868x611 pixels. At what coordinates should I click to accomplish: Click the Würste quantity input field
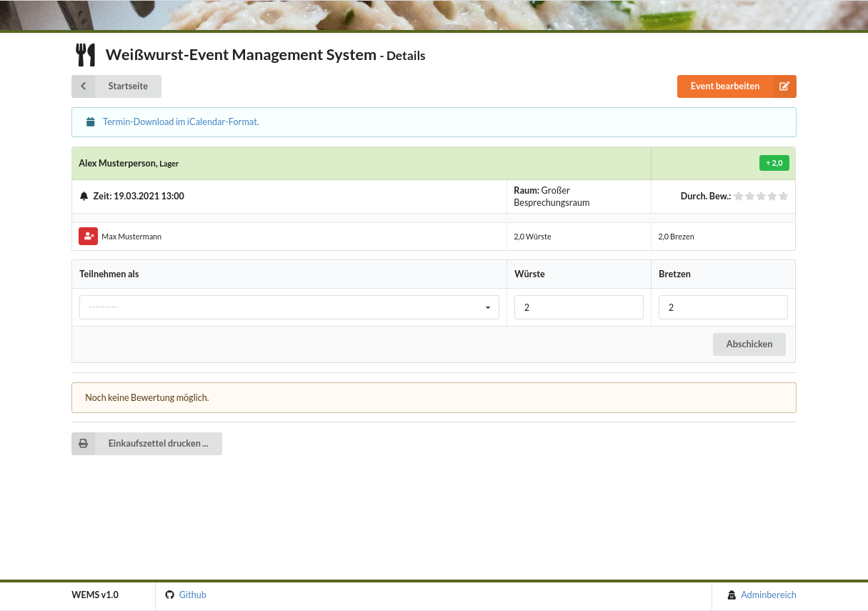[579, 307]
